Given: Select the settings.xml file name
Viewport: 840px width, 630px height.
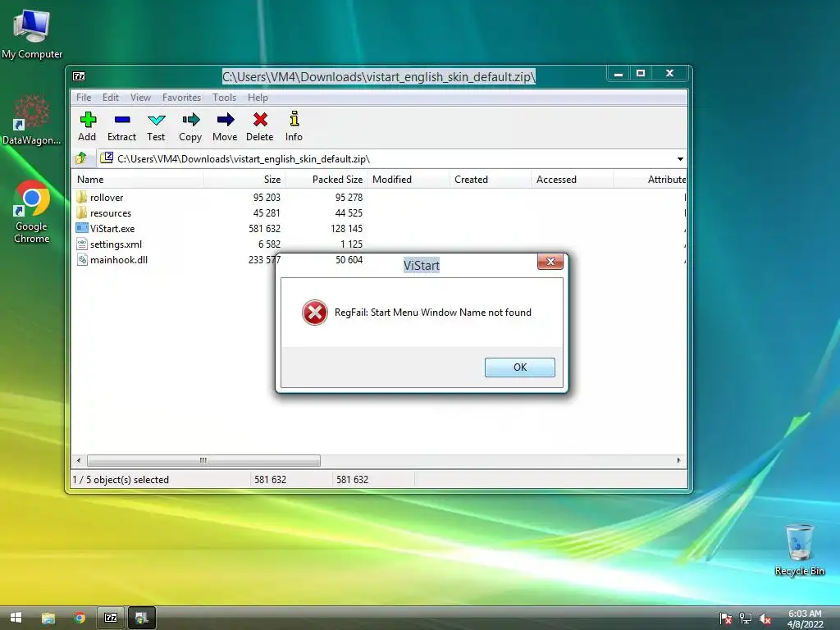Looking at the screenshot, I should click(116, 244).
